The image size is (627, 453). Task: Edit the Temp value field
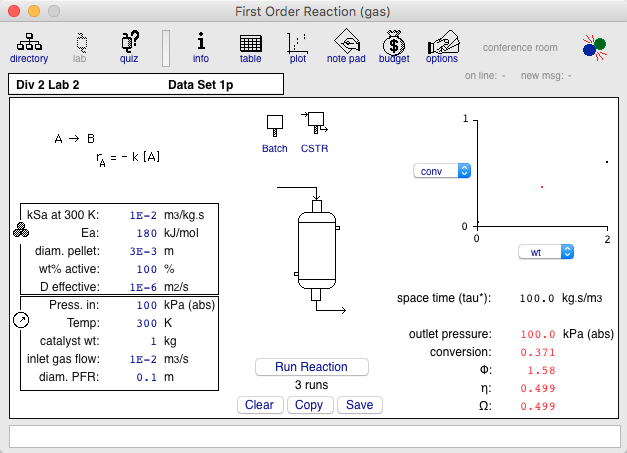[x=146, y=323]
